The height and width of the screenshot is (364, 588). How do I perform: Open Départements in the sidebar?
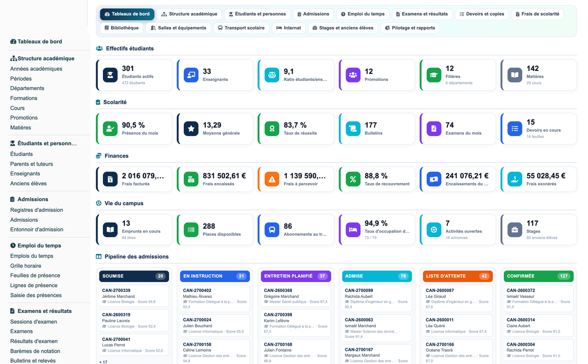click(x=27, y=89)
